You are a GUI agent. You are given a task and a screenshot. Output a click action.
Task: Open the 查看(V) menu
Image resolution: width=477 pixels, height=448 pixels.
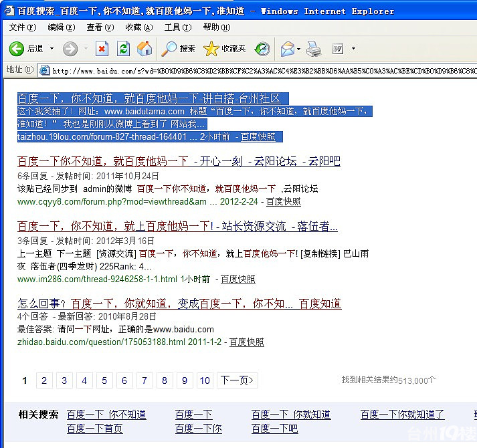point(100,27)
